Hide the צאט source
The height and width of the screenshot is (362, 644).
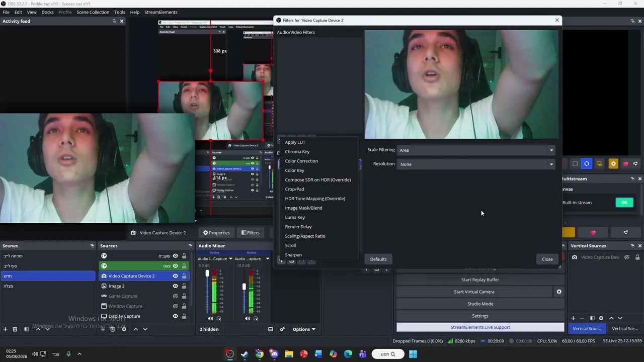[x=176, y=266]
